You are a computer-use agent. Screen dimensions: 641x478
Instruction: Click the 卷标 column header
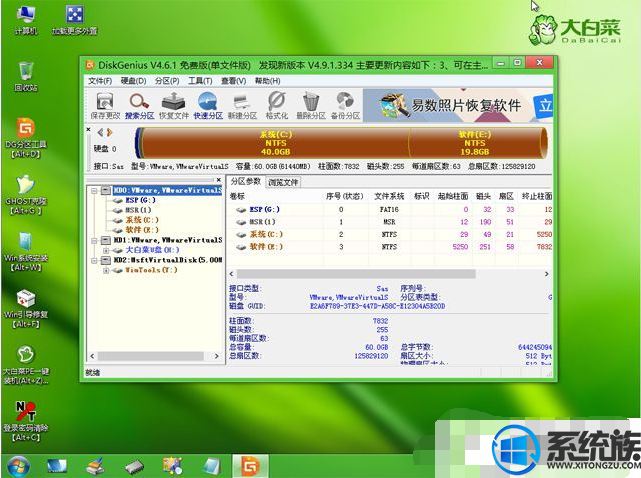pyautogui.click(x=238, y=196)
